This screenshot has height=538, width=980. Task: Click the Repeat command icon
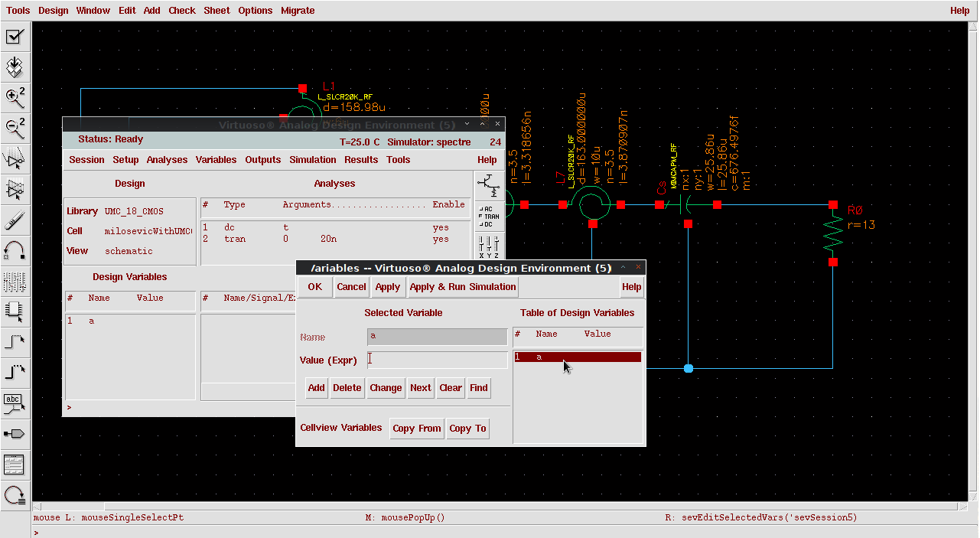click(15, 495)
